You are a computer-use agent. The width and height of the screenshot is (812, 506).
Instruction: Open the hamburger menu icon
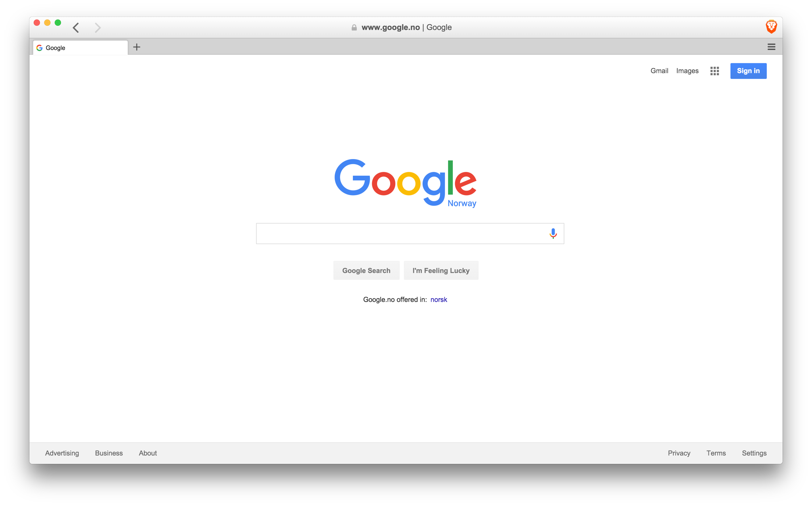click(771, 47)
